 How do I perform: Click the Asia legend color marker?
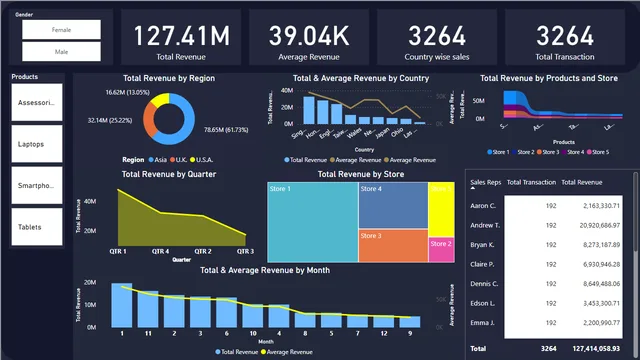[151, 160]
